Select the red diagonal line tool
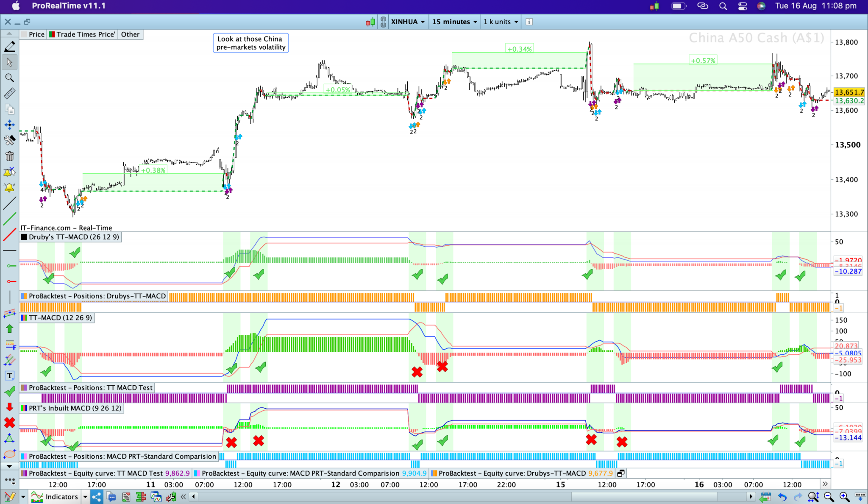The width and height of the screenshot is (868, 504). (9, 234)
